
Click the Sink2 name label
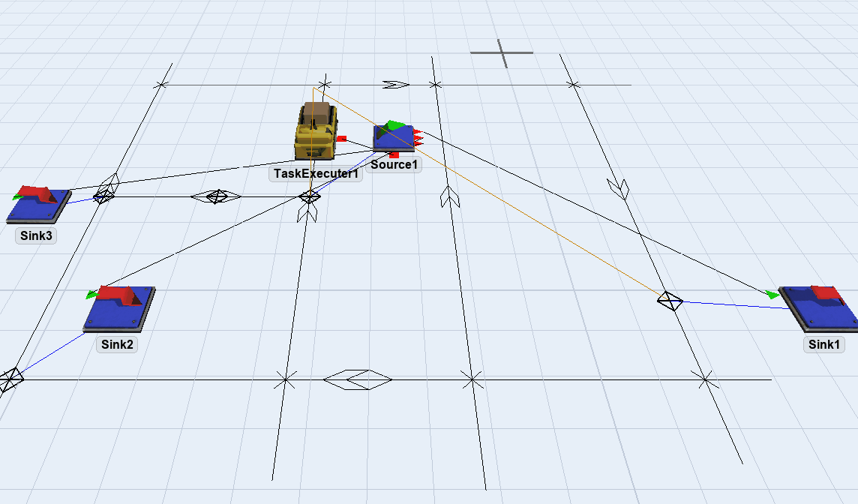pyautogui.click(x=117, y=345)
